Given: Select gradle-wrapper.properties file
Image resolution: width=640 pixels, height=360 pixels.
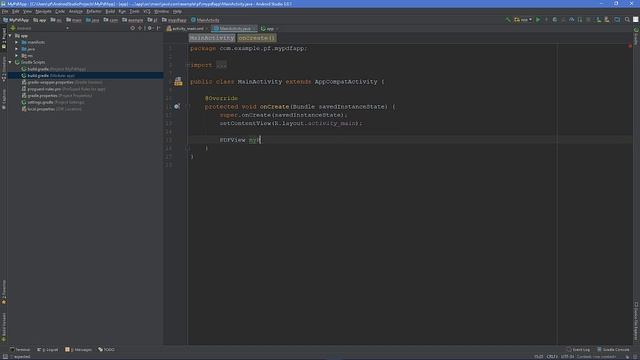Looking at the screenshot, I should [x=62, y=82].
